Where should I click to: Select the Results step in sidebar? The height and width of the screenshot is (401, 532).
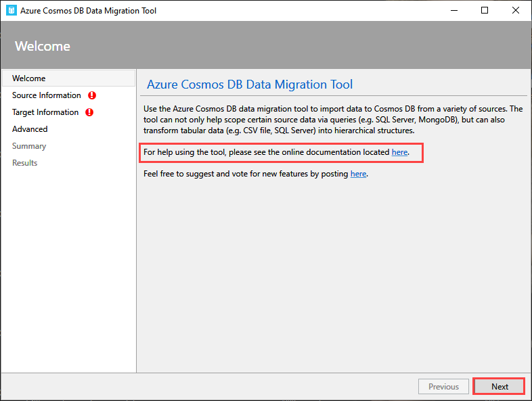(25, 163)
